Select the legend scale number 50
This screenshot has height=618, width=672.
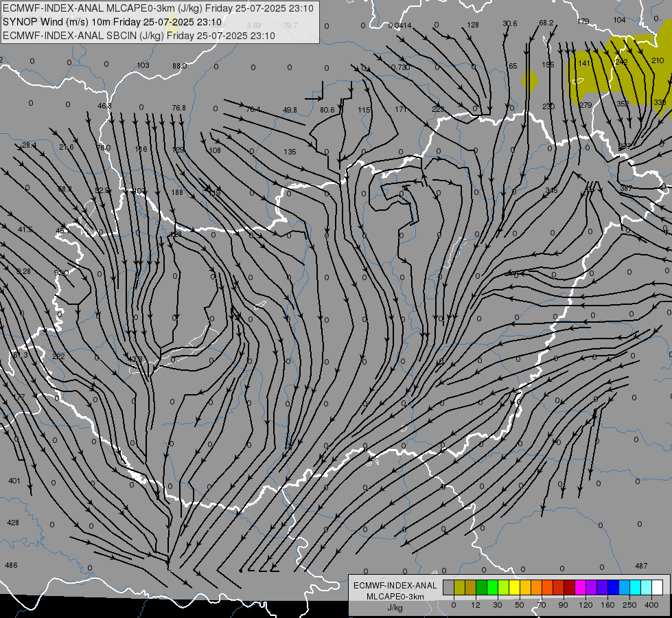(520, 605)
